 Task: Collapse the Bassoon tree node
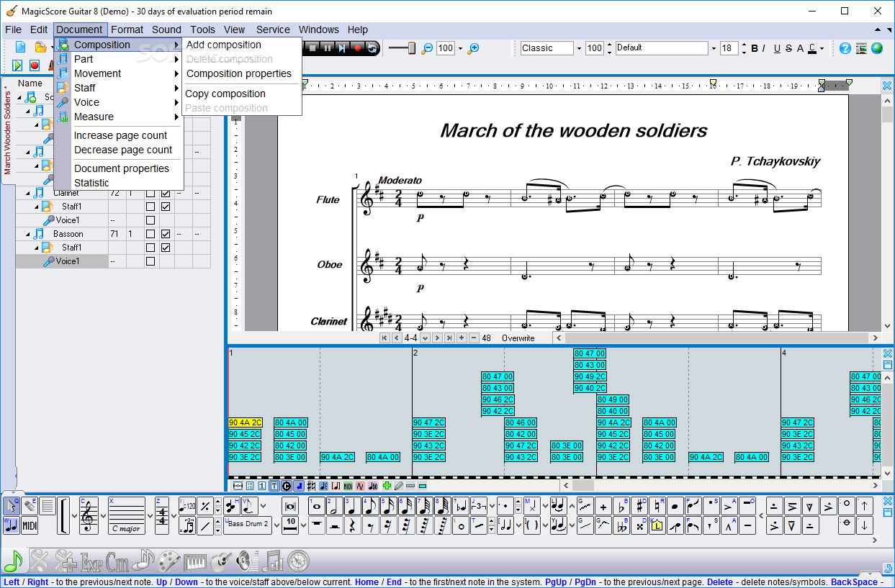click(x=29, y=235)
